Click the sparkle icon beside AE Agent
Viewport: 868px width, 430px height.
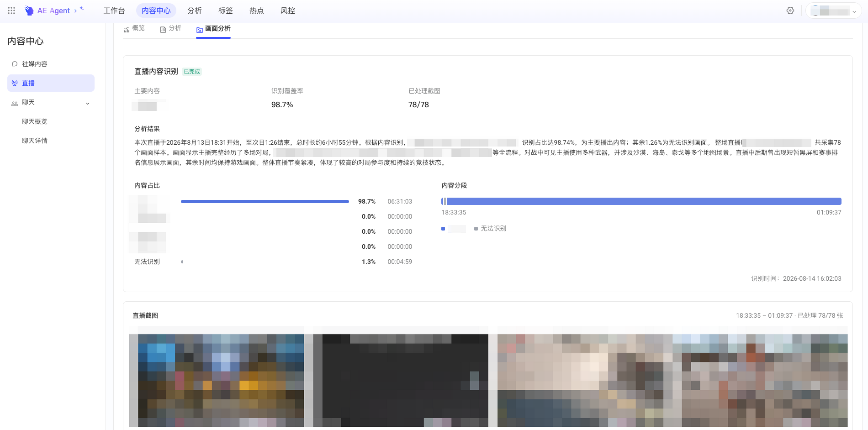tap(82, 9)
